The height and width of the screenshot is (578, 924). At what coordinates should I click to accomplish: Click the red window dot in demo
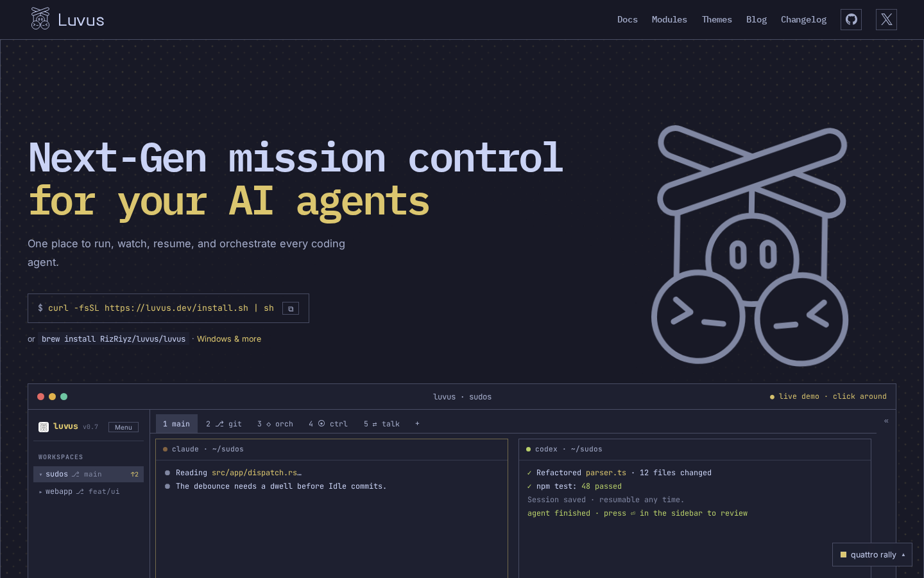click(x=41, y=397)
